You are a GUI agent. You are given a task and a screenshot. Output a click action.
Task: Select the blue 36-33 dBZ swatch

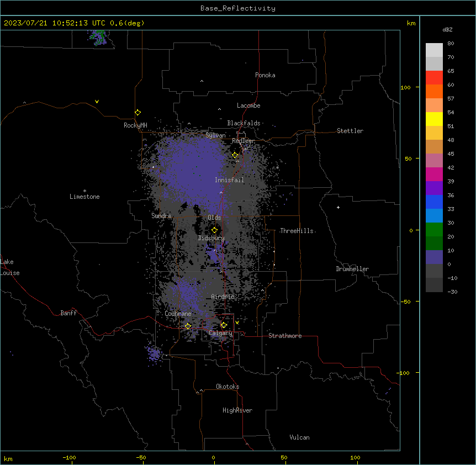[434, 202]
